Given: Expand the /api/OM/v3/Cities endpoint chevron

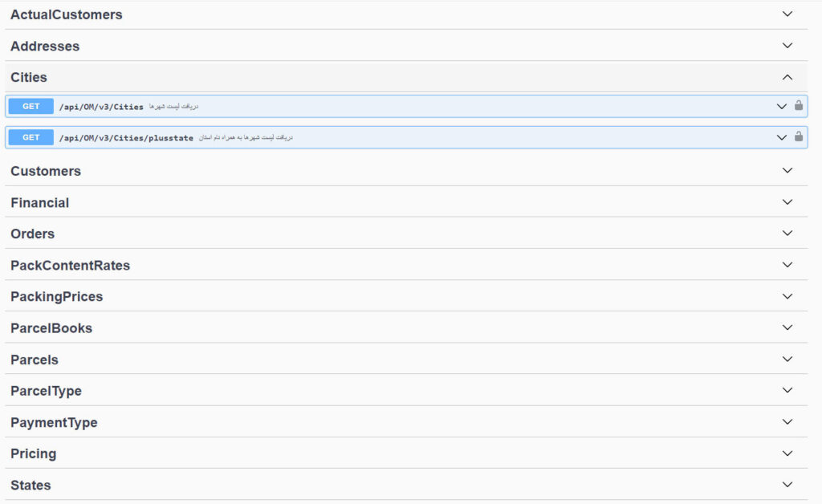Looking at the screenshot, I should pyautogui.click(x=781, y=106).
